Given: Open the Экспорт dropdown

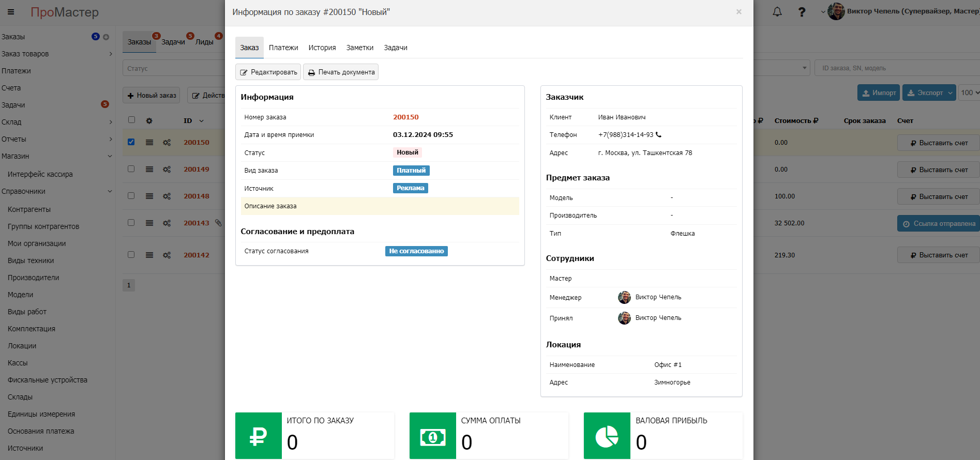Looking at the screenshot, I should 929,93.
